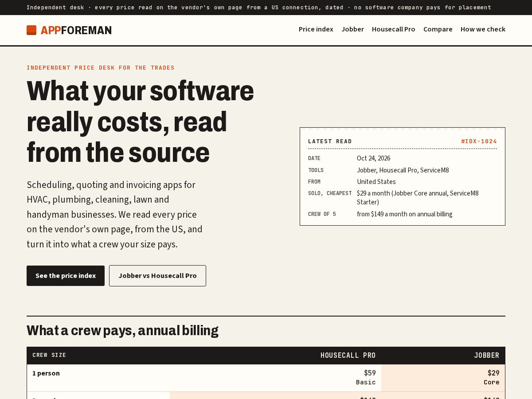
Task: Click the tools list Jobber, Housecall Pro, ServiceM8
Action: pyautogui.click(x=403, y=170)
